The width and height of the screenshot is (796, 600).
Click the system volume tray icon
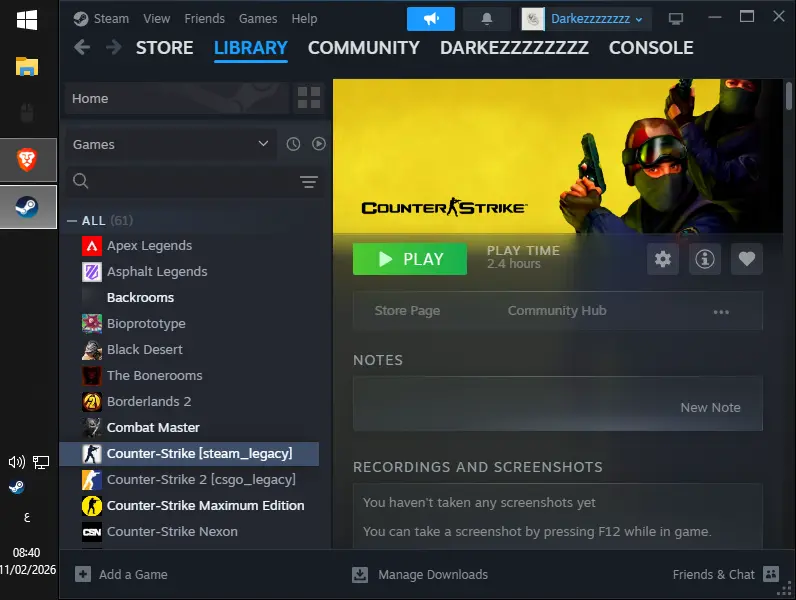[x=16, y=462]
